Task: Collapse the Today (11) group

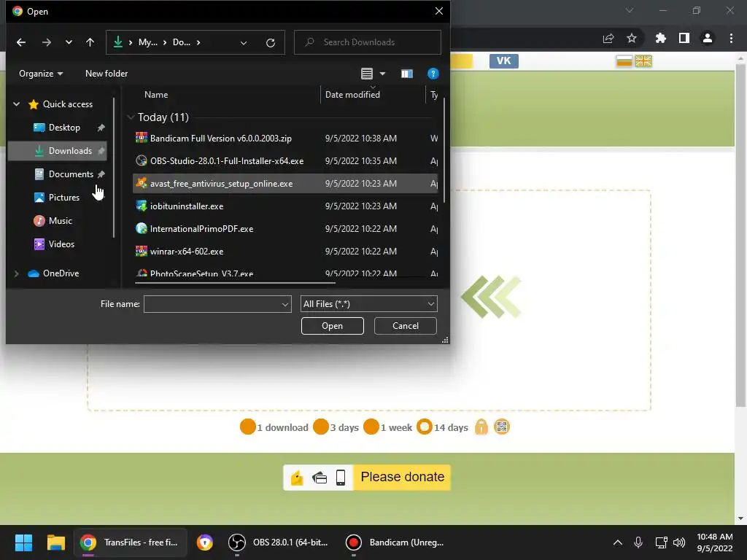Action: coord(131,117)
